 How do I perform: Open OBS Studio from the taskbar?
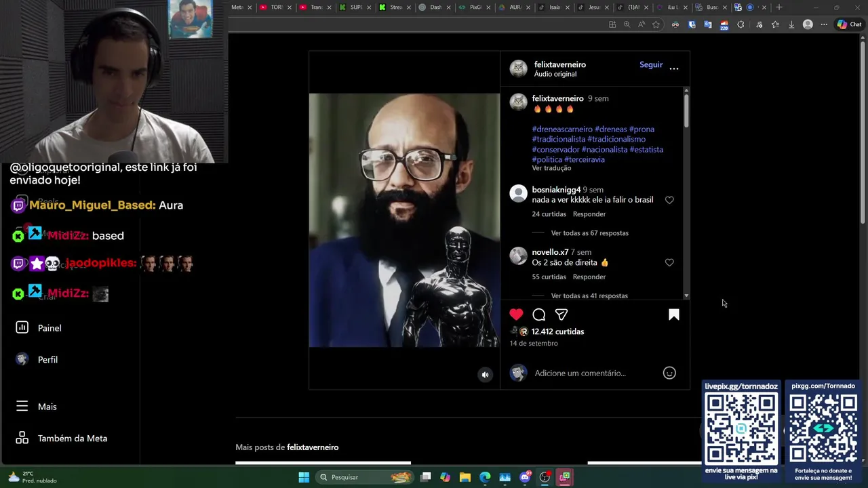click(x=545, y=477)
